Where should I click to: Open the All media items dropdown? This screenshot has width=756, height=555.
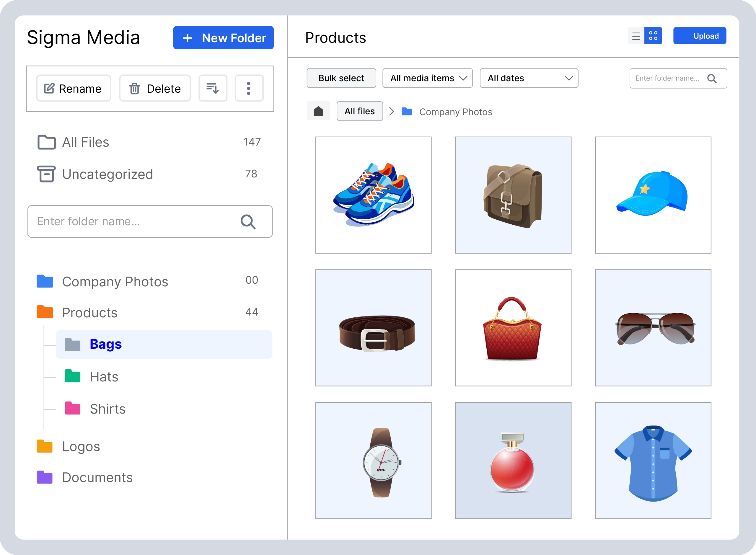tap(427, 78)
